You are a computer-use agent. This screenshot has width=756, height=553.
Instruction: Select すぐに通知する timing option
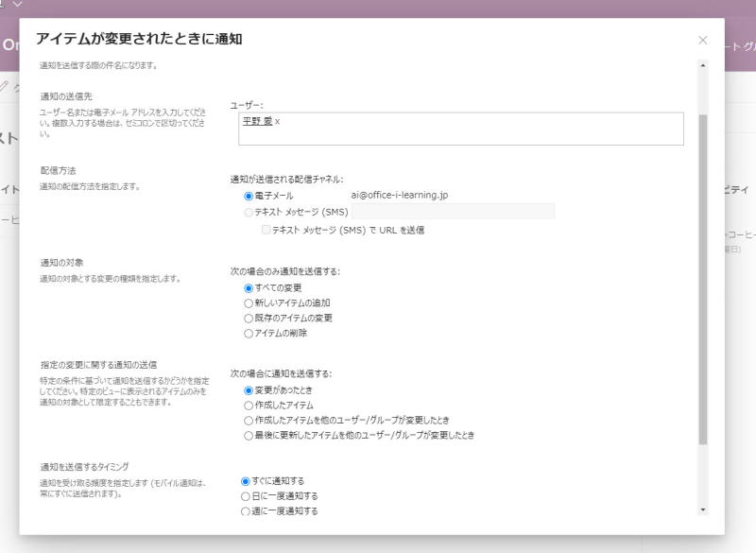click(x=246, y=481)
